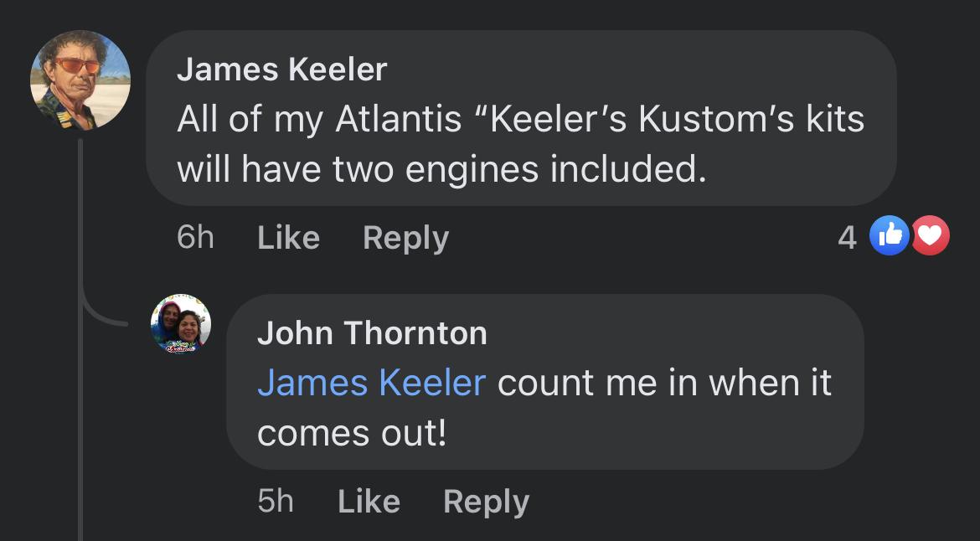The height and width of the screenshot is (541, 980).
Task: Click the vertical reply thread line
Action: [80, 339]
